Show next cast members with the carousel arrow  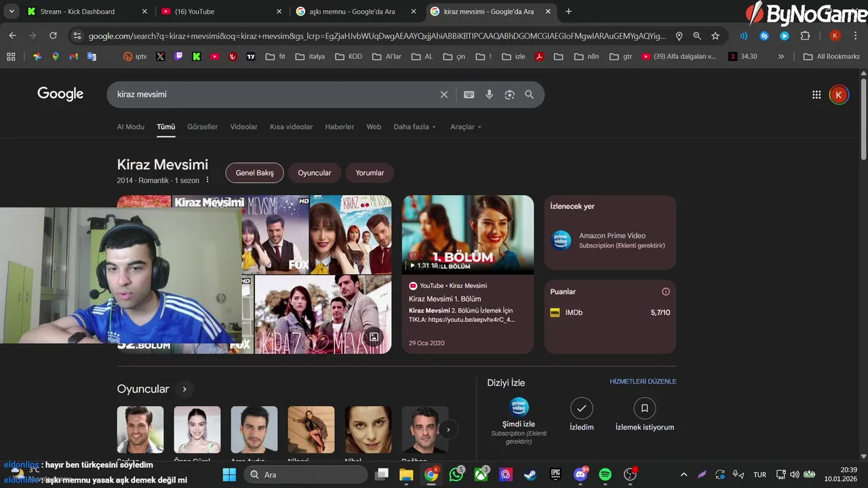[448, 429]
